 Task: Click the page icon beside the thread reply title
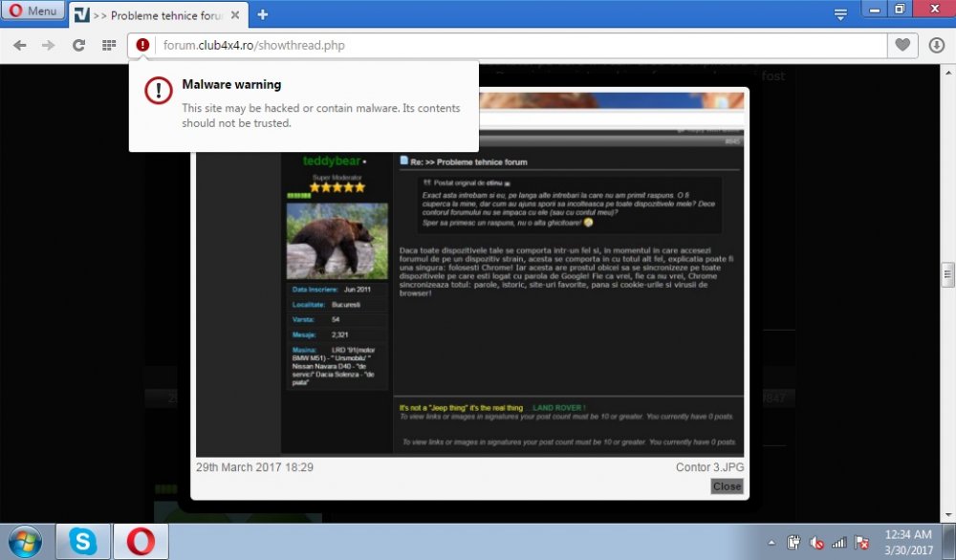coord(402,162)
